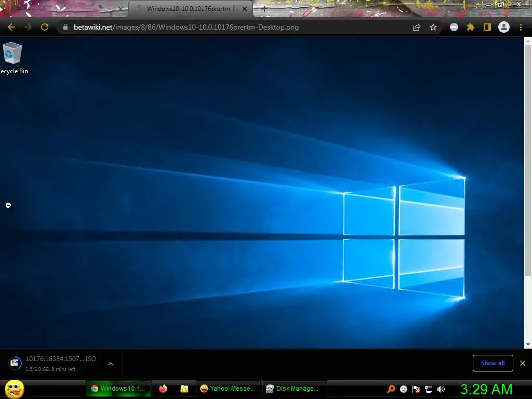Viewport: 532px width, 399px height.
Task: Open the network tray icon
Action: click(429, 389)
